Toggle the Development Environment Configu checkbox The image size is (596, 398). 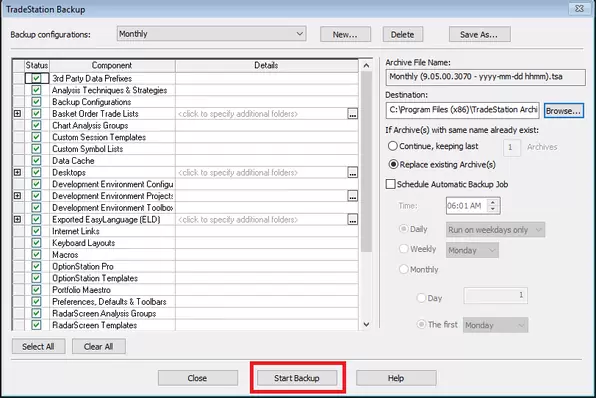[36, 184]
